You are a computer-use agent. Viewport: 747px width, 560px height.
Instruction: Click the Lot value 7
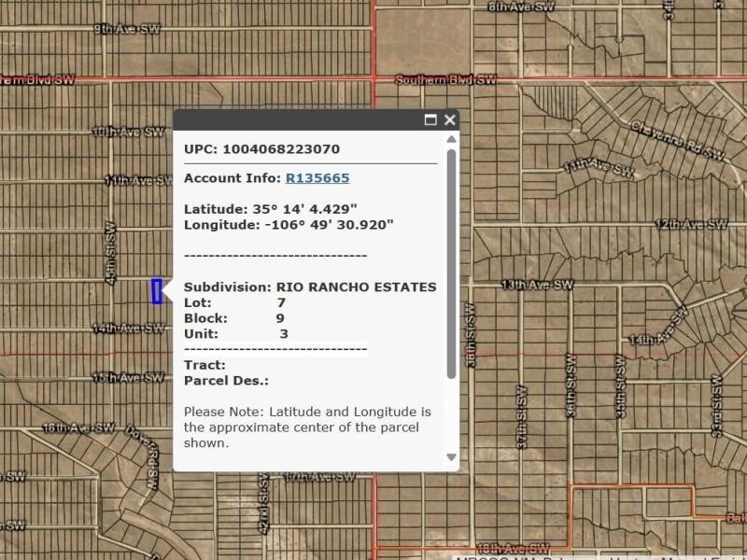281,302
